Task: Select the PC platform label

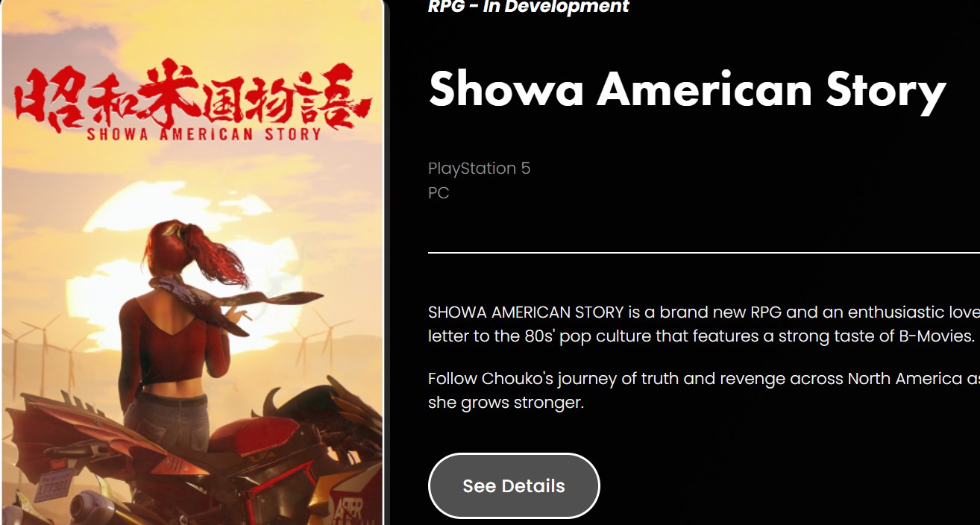Action: (x=439, y=193)
